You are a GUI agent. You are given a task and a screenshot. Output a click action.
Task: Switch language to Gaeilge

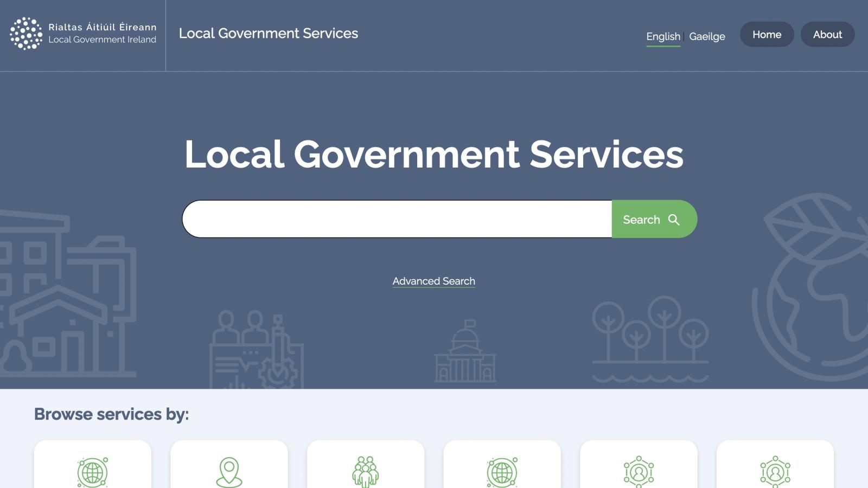[707, 36]
